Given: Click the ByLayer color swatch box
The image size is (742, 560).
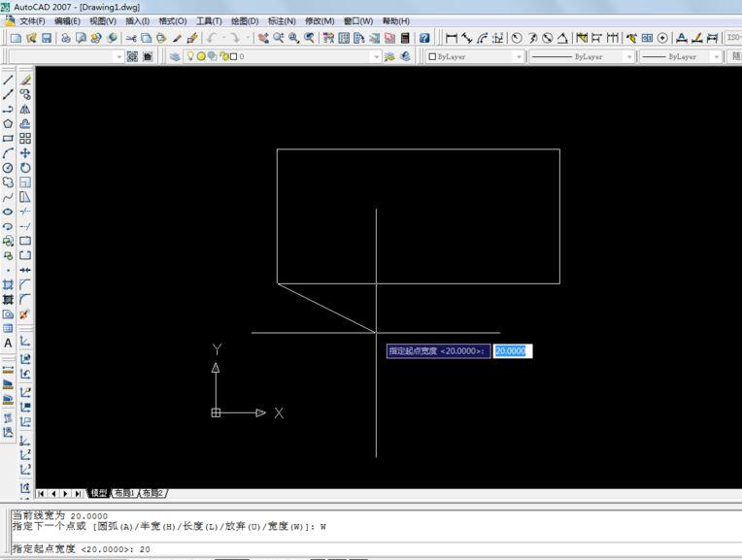Looking at the screenshot, I should tap(432, 56).
